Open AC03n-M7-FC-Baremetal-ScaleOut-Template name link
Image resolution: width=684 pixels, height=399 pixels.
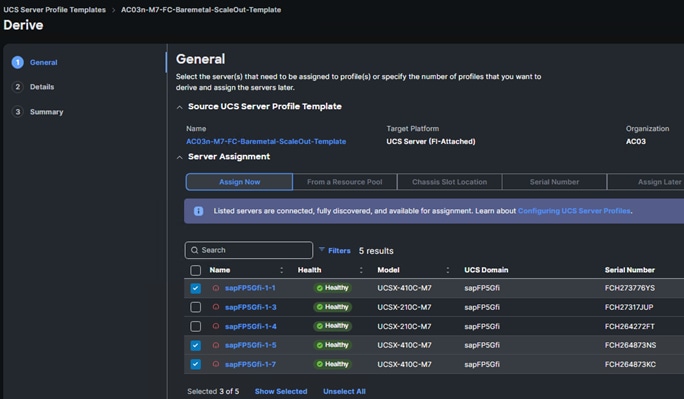pos(266,141)
